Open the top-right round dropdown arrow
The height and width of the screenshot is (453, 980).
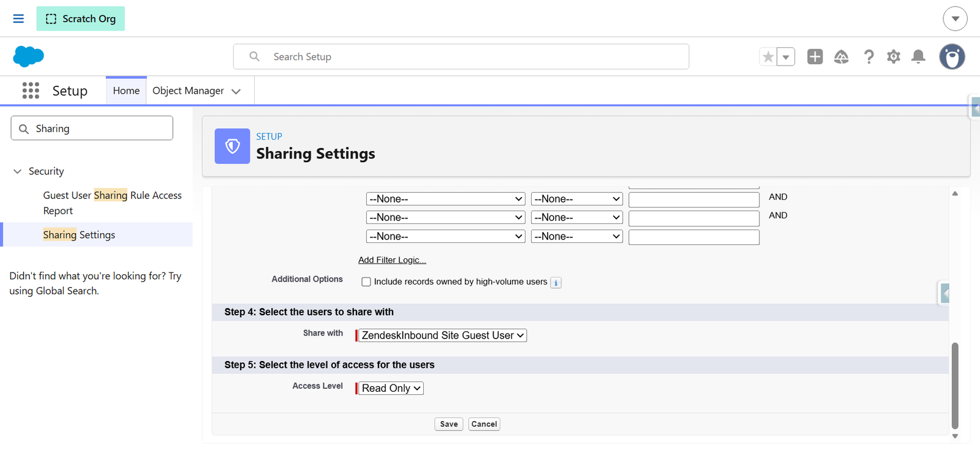pyautogui.click(x=955, y=18)
